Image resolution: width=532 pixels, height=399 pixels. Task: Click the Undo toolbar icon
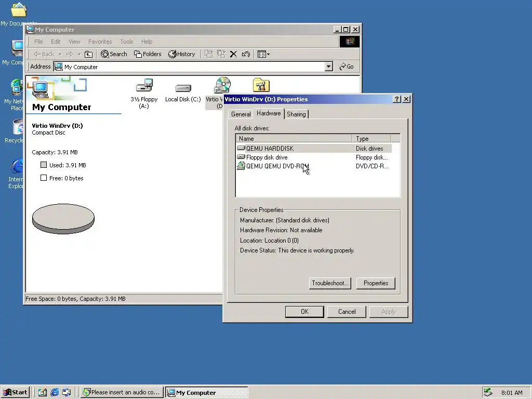tap(246, 54)
